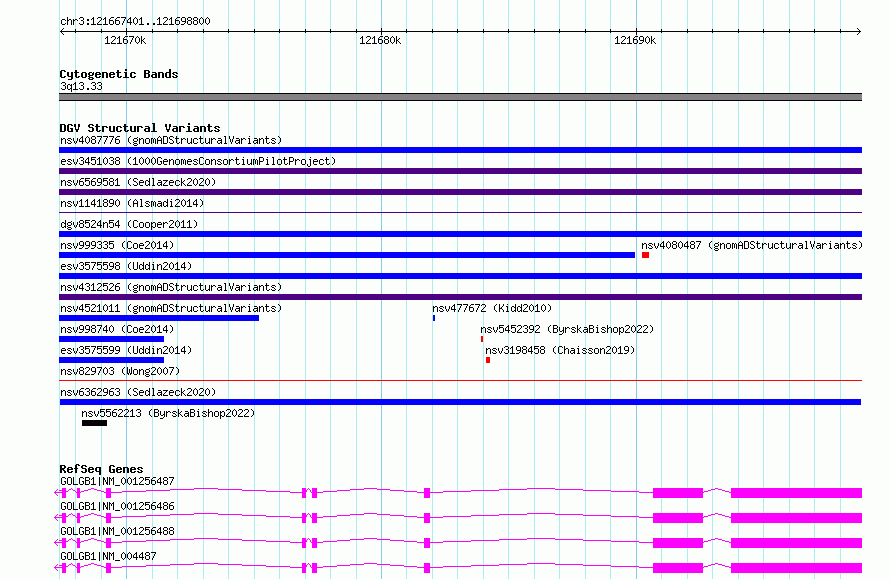890x579 pixels.
Task: Click the 121680k ruler tick label
Action: coord(380,40)
